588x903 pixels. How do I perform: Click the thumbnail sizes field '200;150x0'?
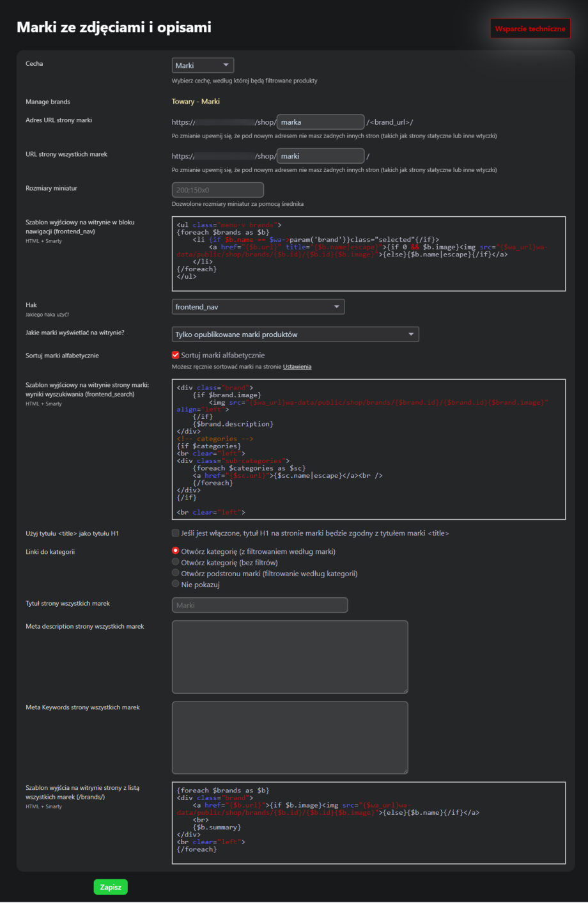(x=217, y=190)
